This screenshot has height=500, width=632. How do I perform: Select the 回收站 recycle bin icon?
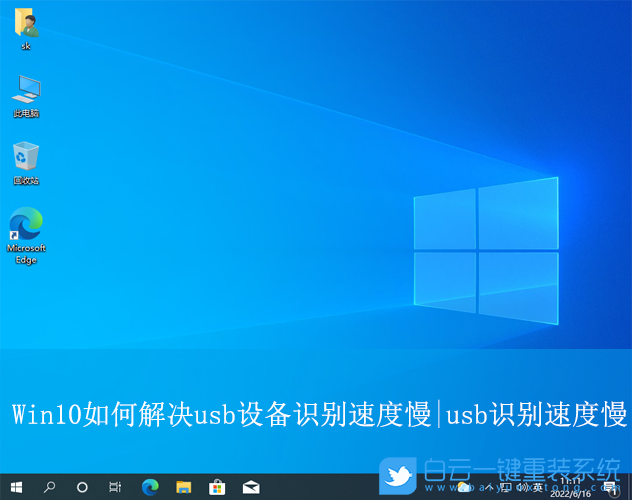(x=26, y=163)
